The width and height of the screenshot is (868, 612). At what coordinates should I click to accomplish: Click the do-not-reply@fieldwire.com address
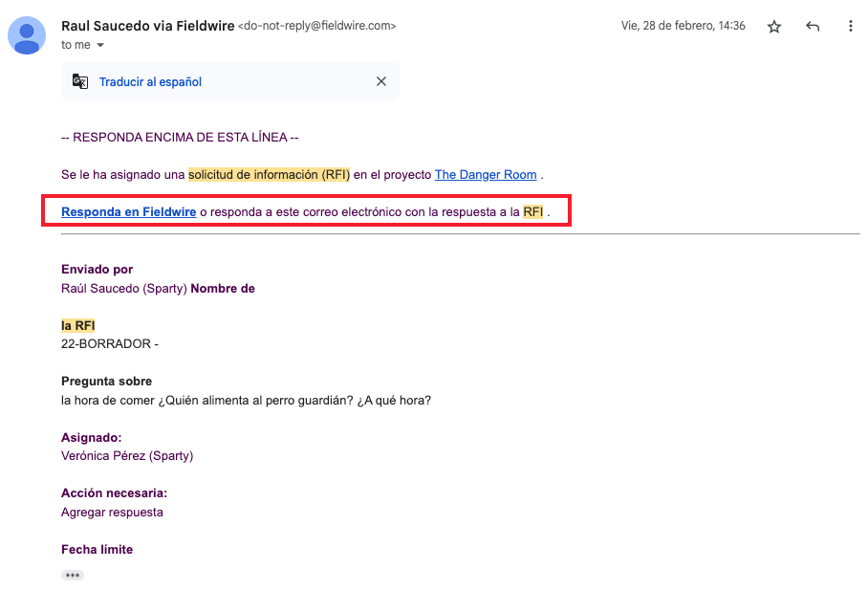(x=316, y=27)
